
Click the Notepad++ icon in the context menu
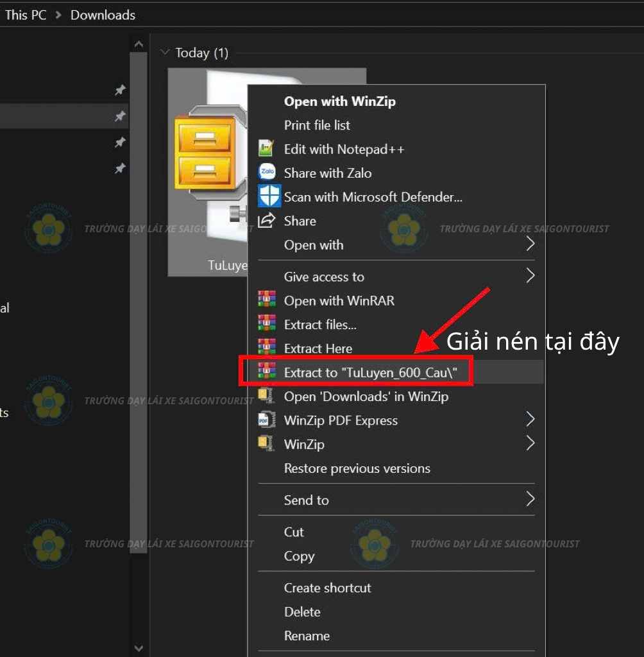click(266, 148)
